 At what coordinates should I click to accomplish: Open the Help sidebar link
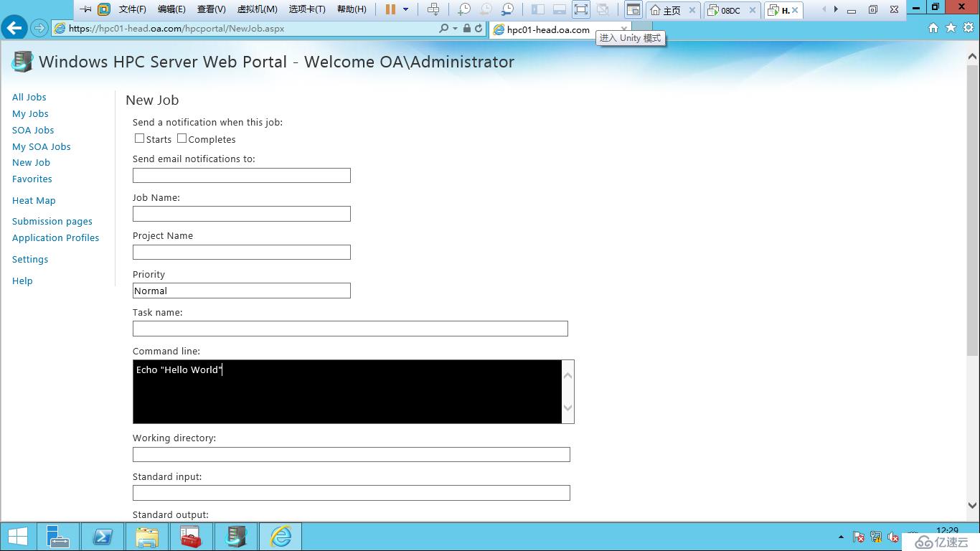22,281
